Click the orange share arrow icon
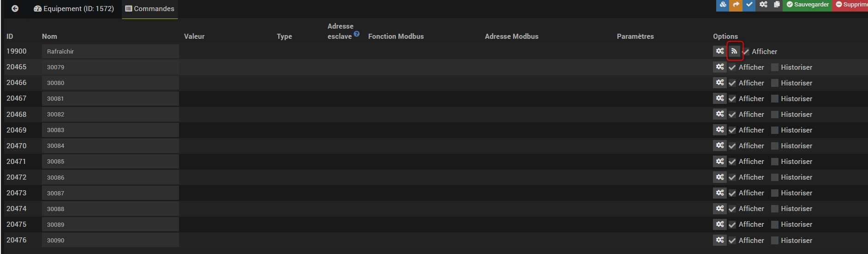Viewport: 868px width, 254px height. (x=736, y=5)
